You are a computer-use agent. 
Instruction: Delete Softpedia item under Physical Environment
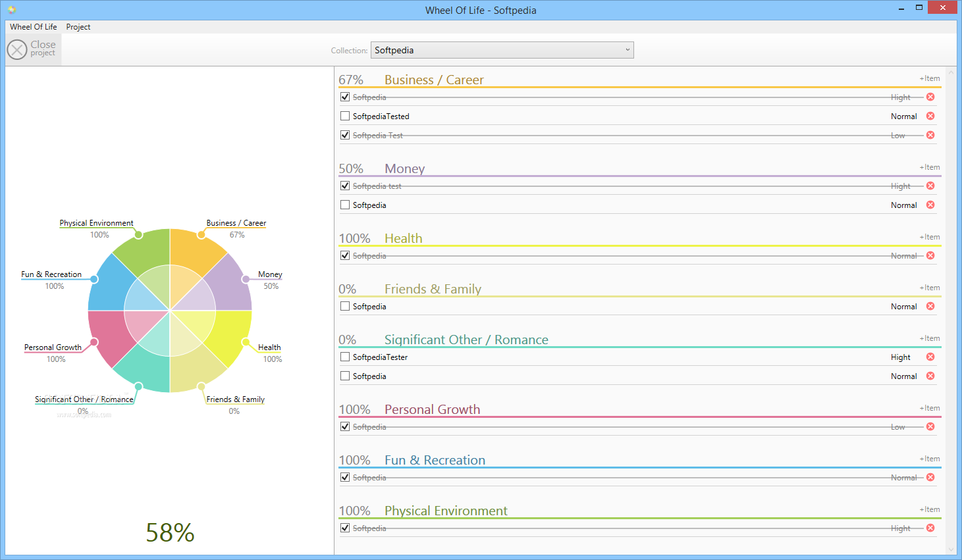coord(930,528)
